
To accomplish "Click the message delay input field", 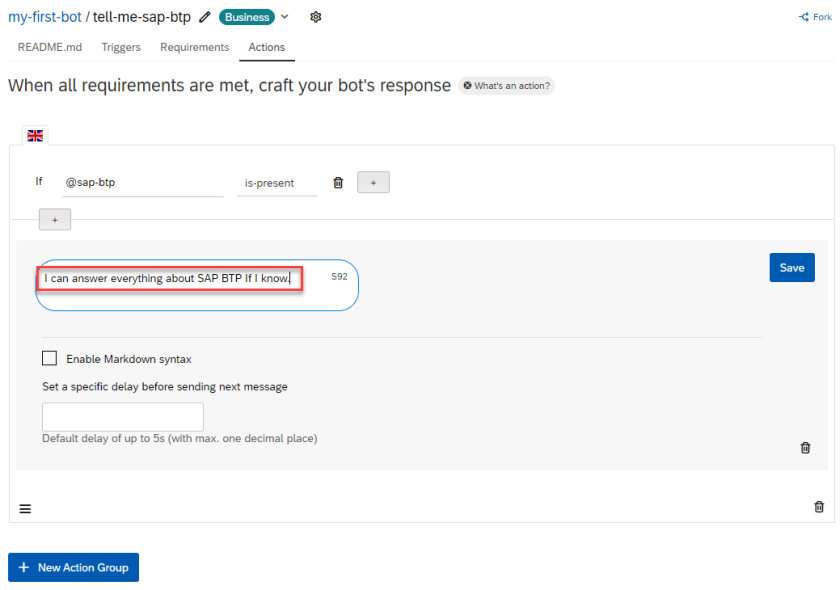I will coord(122,416).
